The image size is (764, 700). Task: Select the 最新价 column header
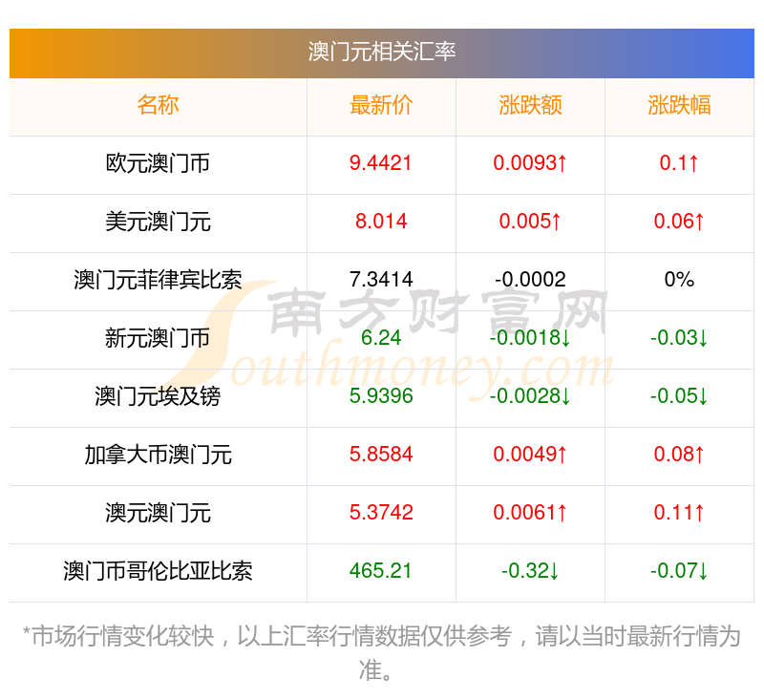pos(381,105)
